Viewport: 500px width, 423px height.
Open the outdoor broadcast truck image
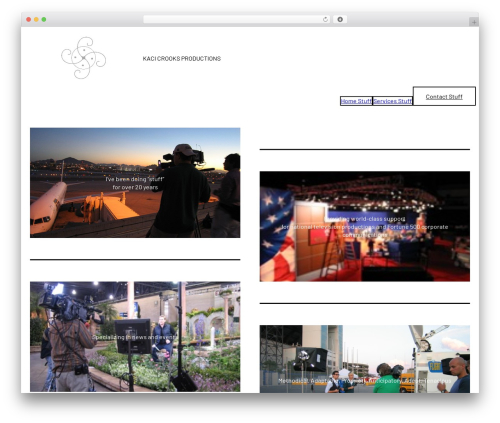[365, 359]
